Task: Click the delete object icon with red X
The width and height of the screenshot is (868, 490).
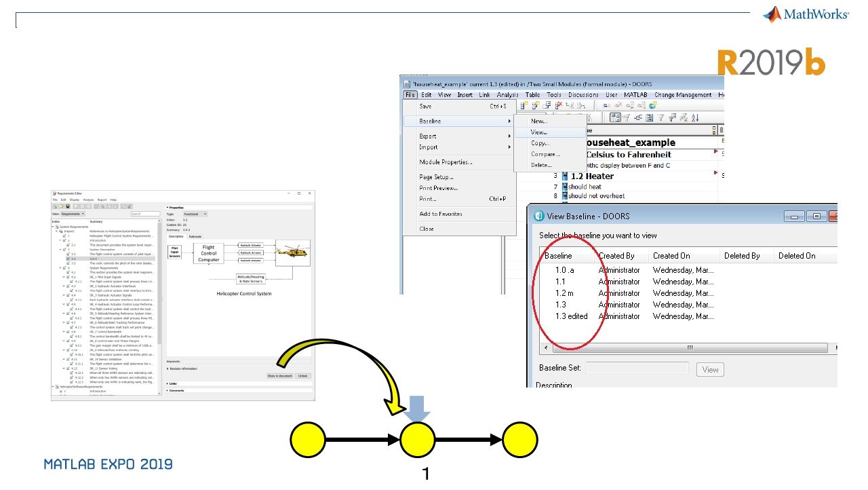Action: click(x=559, y=105)
